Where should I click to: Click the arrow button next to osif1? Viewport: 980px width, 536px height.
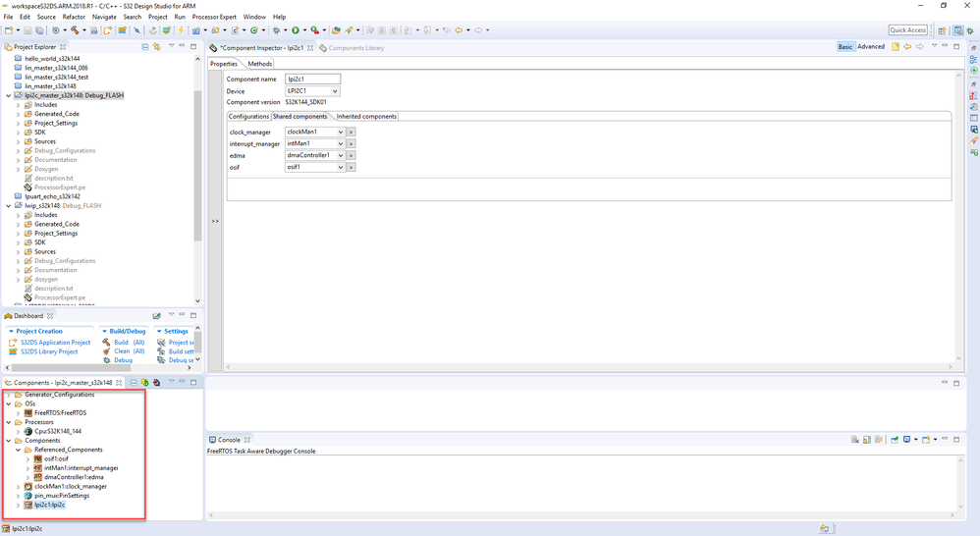click(352, 168)
